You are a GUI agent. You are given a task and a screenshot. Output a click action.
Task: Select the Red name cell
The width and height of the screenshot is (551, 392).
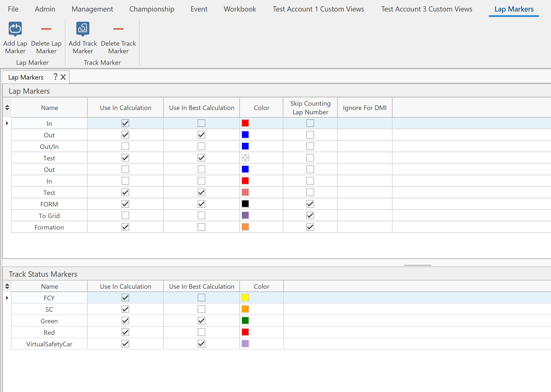[49, 333]
